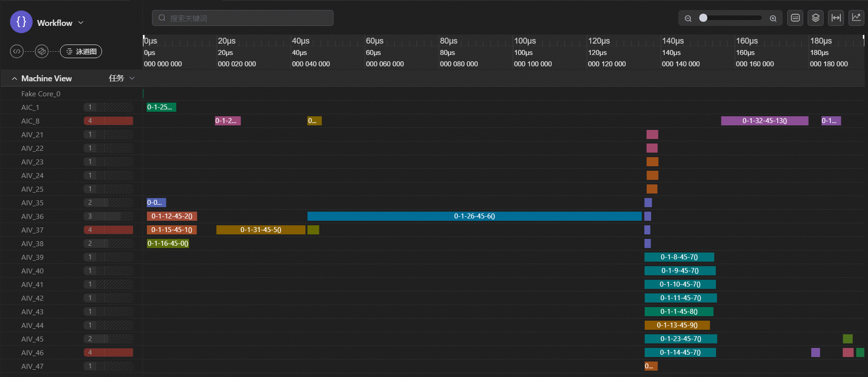The image size is (868, 377).
Task: Click the zoom out magnifier icon
Action: 688,18
